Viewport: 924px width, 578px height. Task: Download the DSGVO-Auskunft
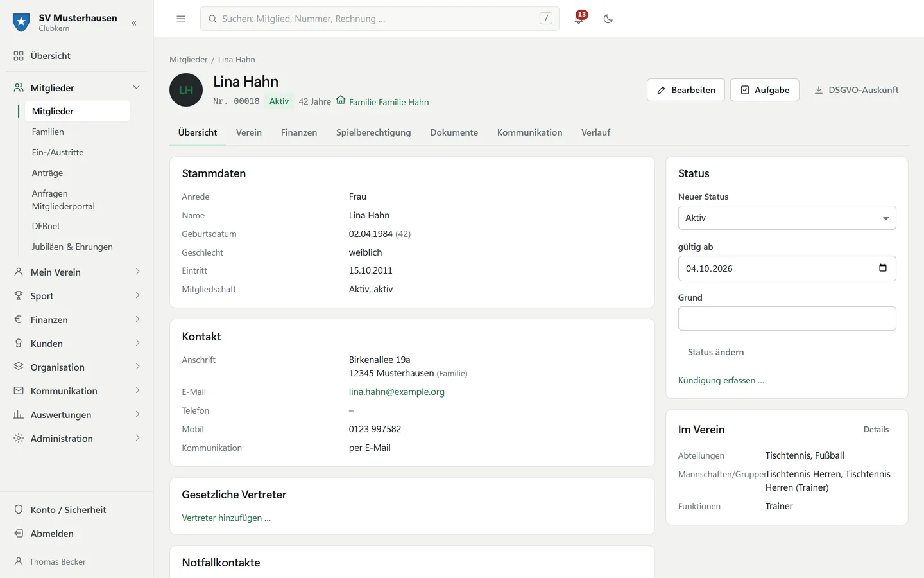click(x=857, y=90)
